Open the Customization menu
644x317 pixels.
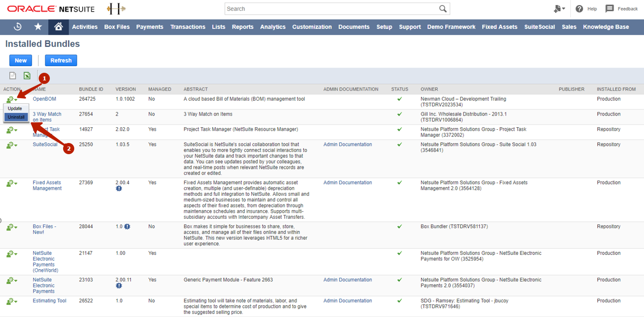(x=312, y=27)
